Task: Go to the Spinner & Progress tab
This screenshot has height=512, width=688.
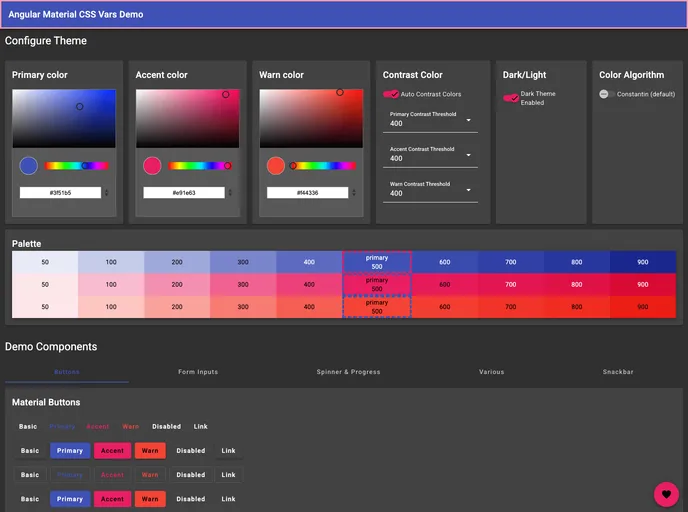Action: click(348, 372)
